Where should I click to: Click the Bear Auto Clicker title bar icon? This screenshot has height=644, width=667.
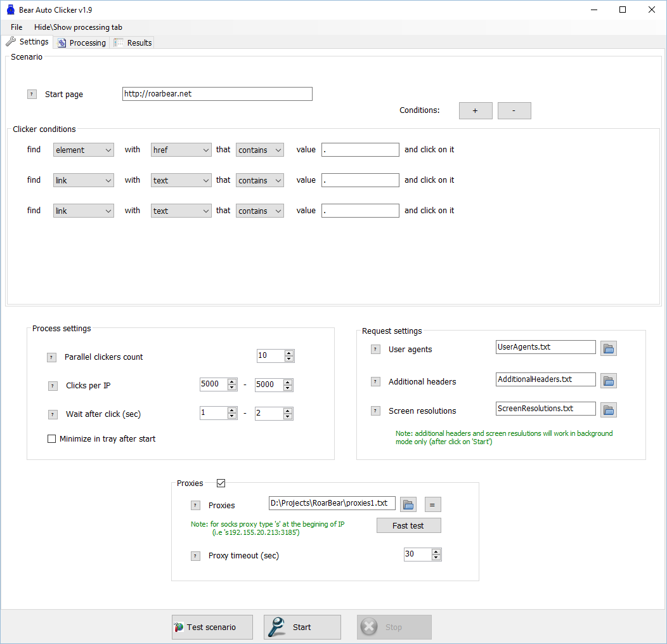(11, 10)
